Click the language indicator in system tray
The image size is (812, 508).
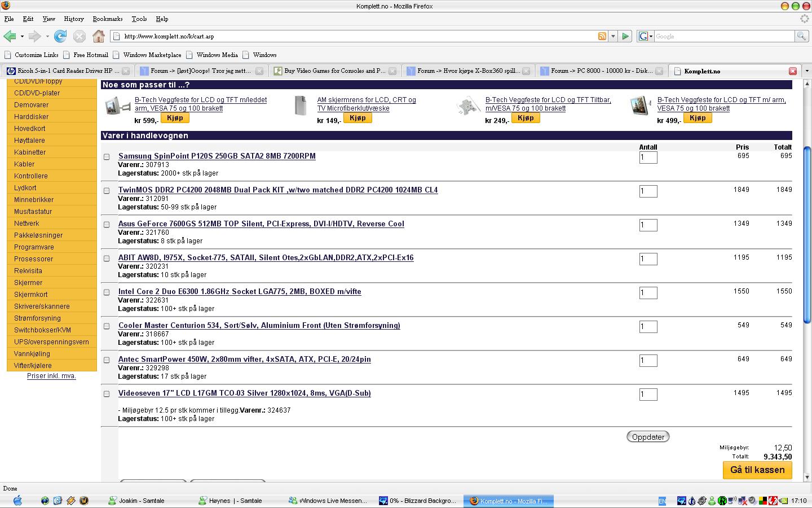coord(662,501)
